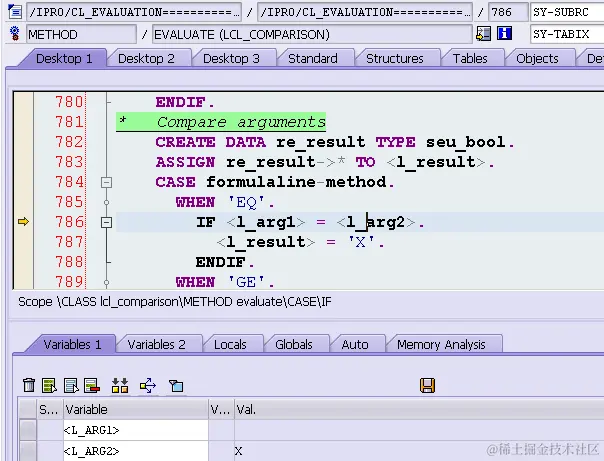Open the Standard tab
The width and height of the screenshot is (604, 461).
click(313, 59)
